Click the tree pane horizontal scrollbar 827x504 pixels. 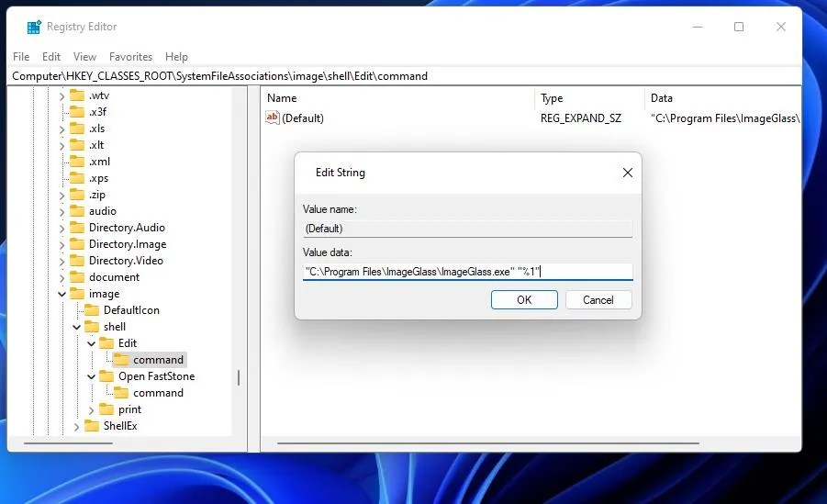pos(69,443)
